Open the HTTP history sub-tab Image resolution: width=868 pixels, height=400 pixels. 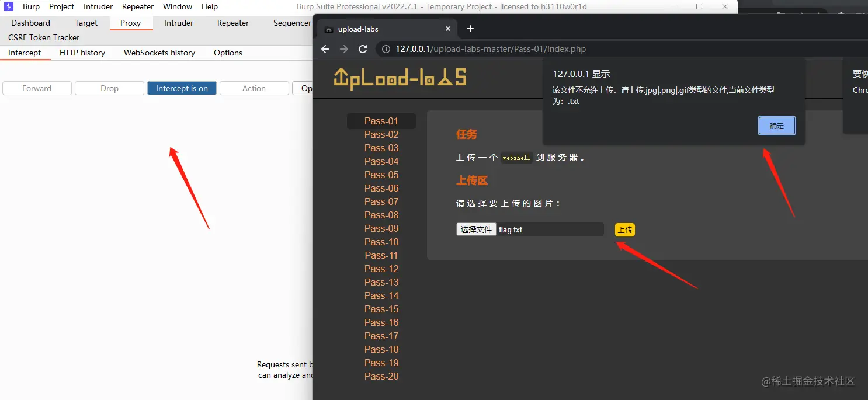[x=82, y=53]
